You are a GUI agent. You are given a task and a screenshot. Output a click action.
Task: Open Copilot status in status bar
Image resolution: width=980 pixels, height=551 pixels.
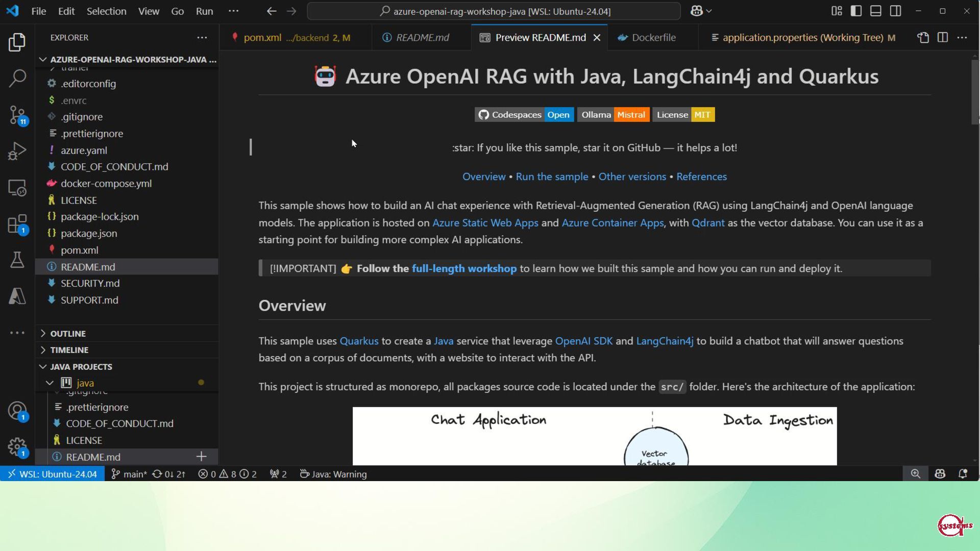click(940, 474)
